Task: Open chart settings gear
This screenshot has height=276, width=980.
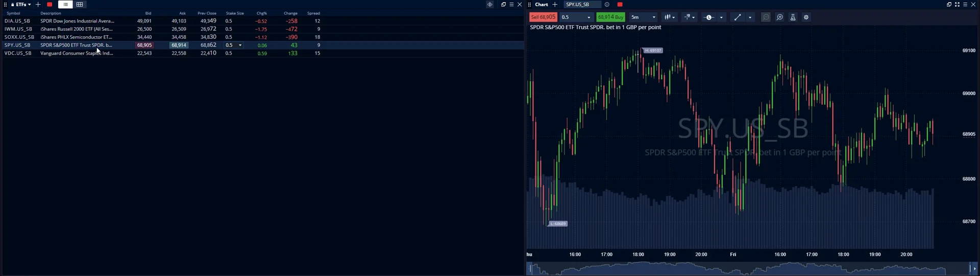Action: coord(806,17)
